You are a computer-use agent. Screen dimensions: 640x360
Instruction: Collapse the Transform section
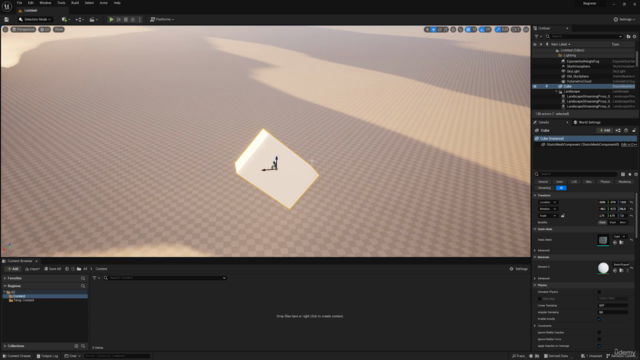[x=535, y=196]
